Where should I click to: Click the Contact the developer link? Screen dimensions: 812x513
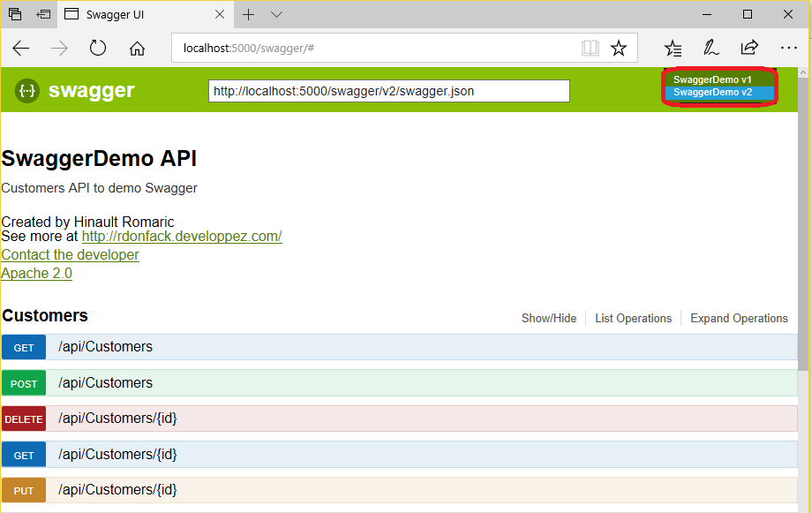tap(71, 255)
